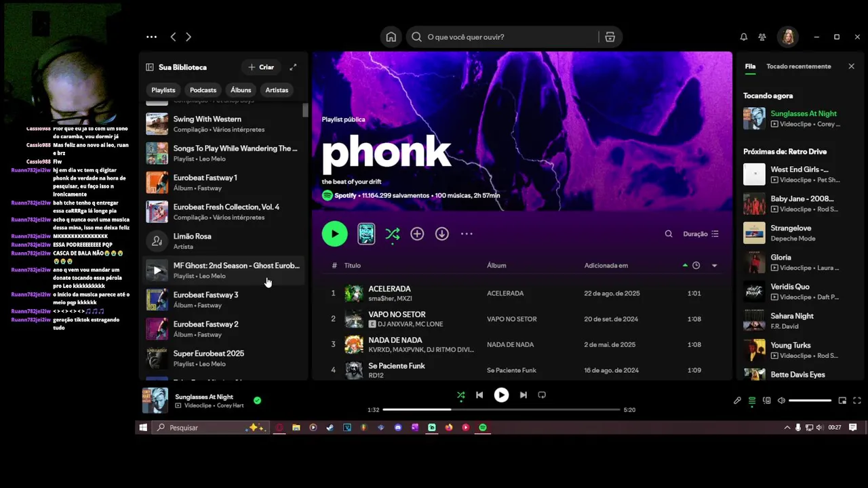Open NADA DE NADA album link

[510, 344]
